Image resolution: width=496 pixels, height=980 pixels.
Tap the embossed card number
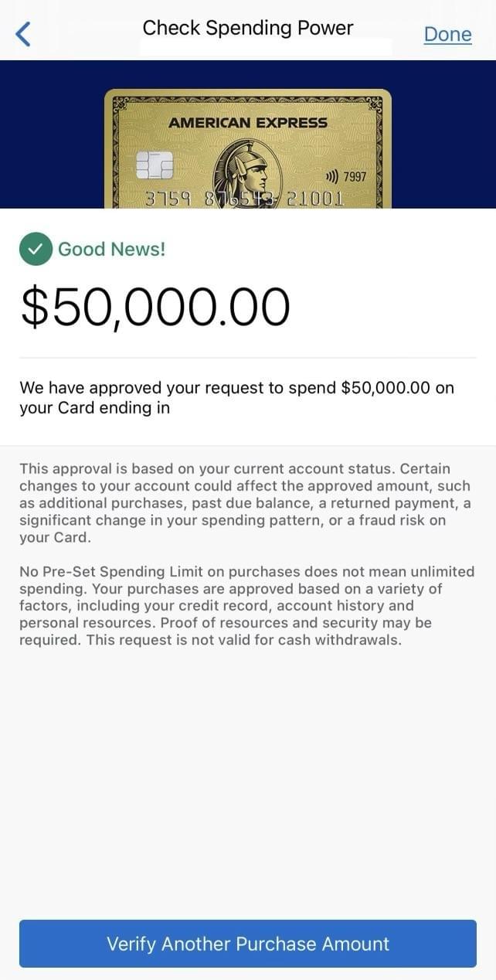[x=244, y=198]
